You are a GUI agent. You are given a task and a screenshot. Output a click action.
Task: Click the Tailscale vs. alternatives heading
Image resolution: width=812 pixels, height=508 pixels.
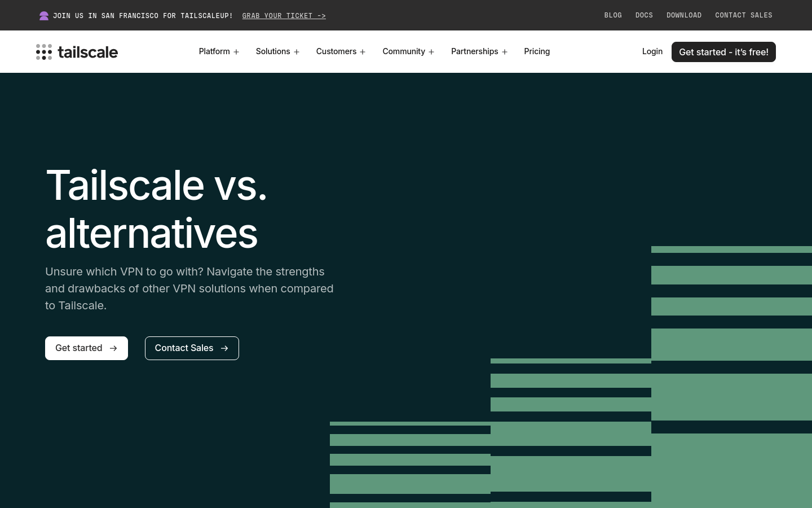coord(156,209)
